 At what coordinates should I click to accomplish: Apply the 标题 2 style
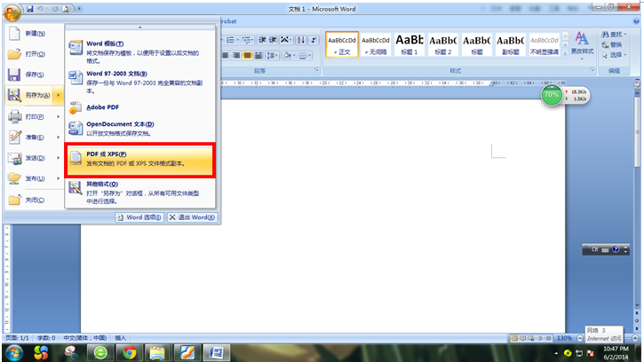(442, 44)
